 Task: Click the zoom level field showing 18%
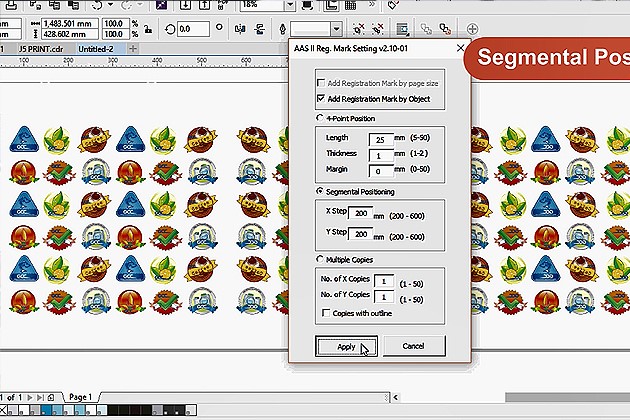(262, 5)
